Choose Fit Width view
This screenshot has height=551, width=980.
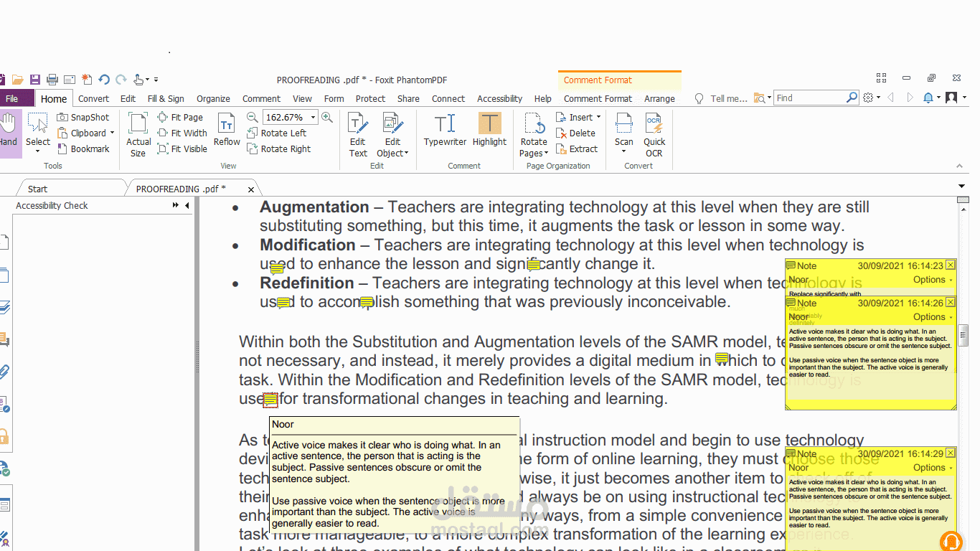[x=182, y=133]
